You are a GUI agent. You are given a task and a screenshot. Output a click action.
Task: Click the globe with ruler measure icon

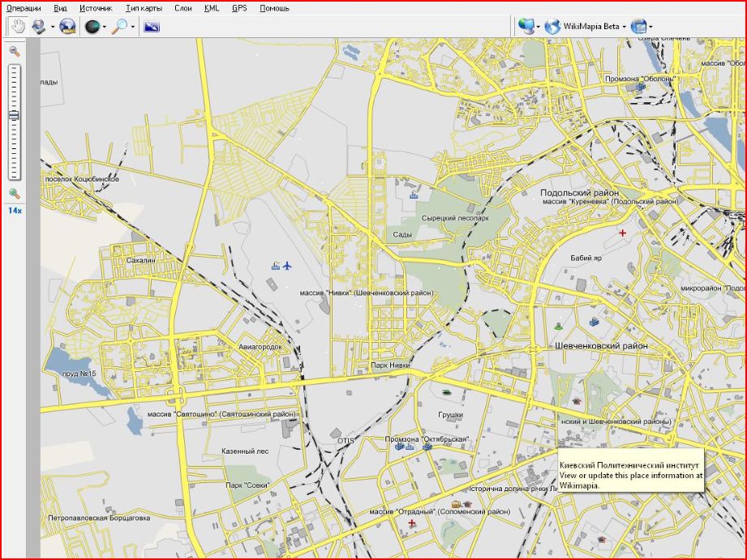67,27
